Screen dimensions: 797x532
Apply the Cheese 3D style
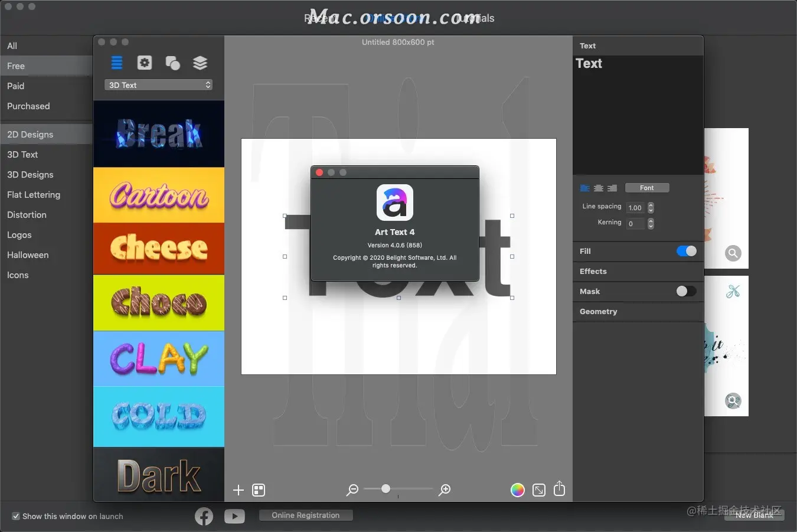[159, 249]
